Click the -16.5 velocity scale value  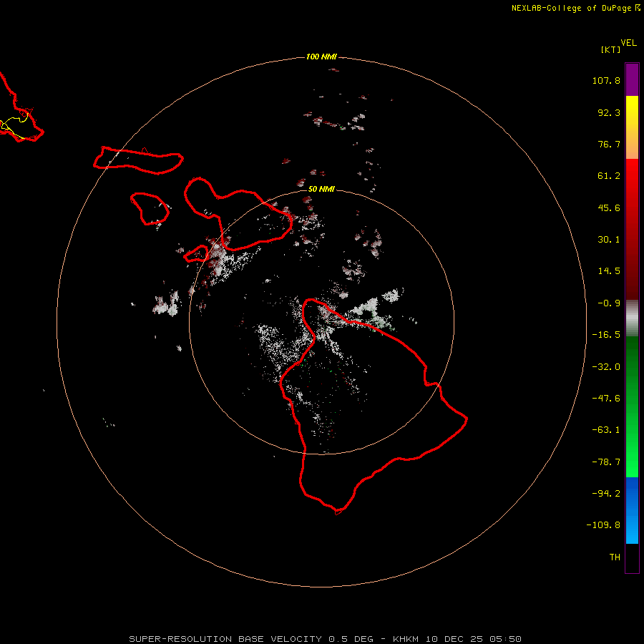tap(606, 335)
